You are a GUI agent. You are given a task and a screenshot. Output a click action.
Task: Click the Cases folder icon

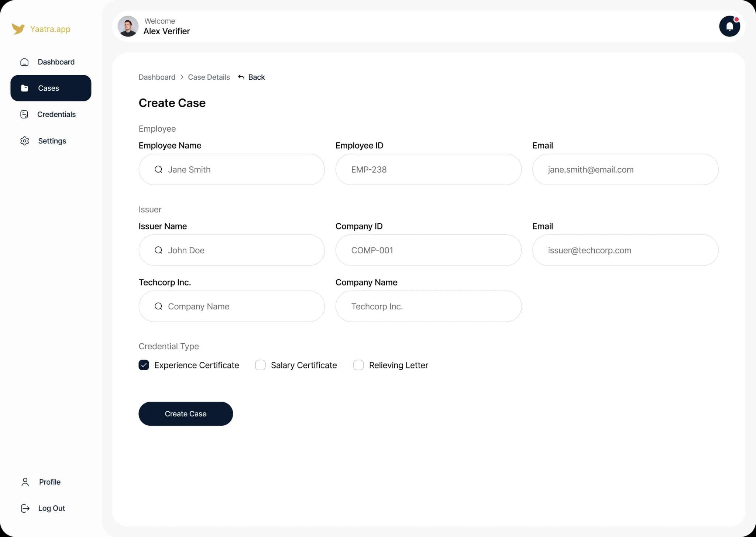[24, 88]
